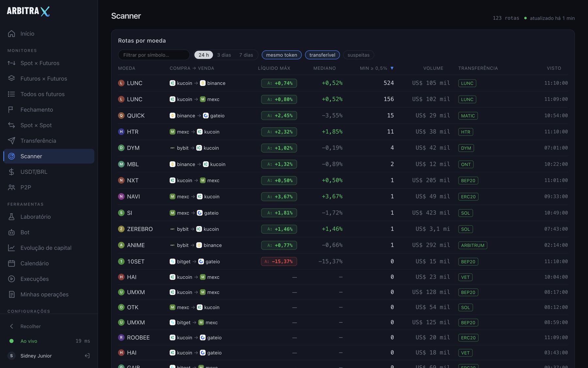588x368 pixels.
Task: Enable the suspeitas filter chip
Action: tap(358, 55)
